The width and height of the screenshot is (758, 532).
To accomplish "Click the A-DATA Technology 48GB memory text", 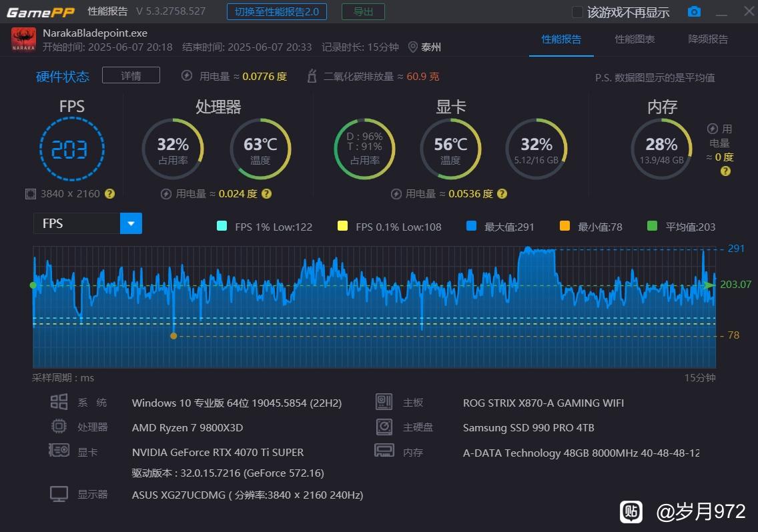I will pyautogui.click(x=581, y=453).
